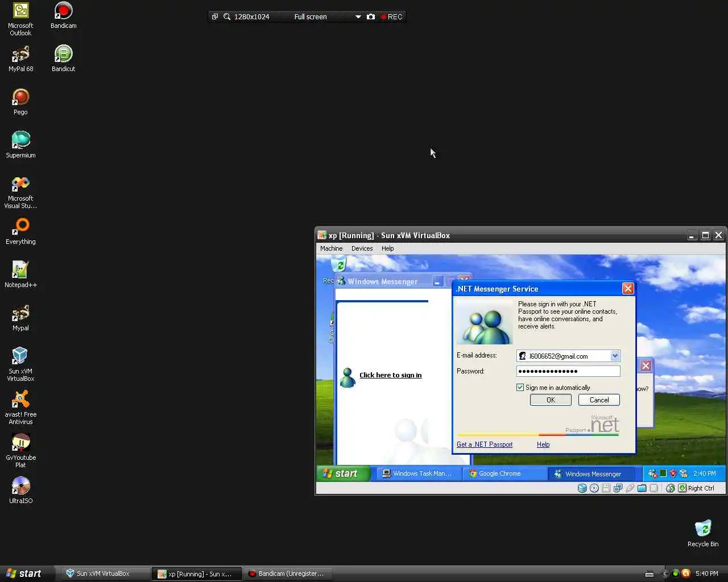728x582 pixels.
Task: Open the Get a .NET Passport link
Action: (485, 444)
